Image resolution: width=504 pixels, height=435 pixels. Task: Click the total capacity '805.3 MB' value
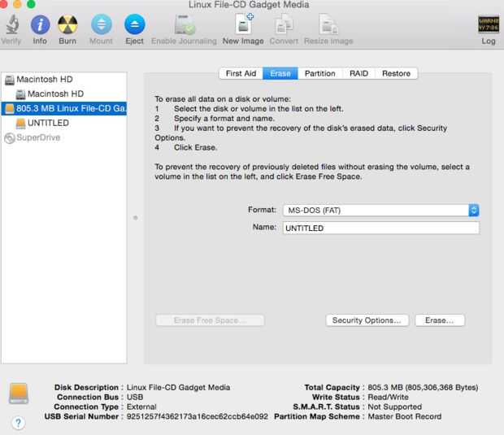coord(423,387)
